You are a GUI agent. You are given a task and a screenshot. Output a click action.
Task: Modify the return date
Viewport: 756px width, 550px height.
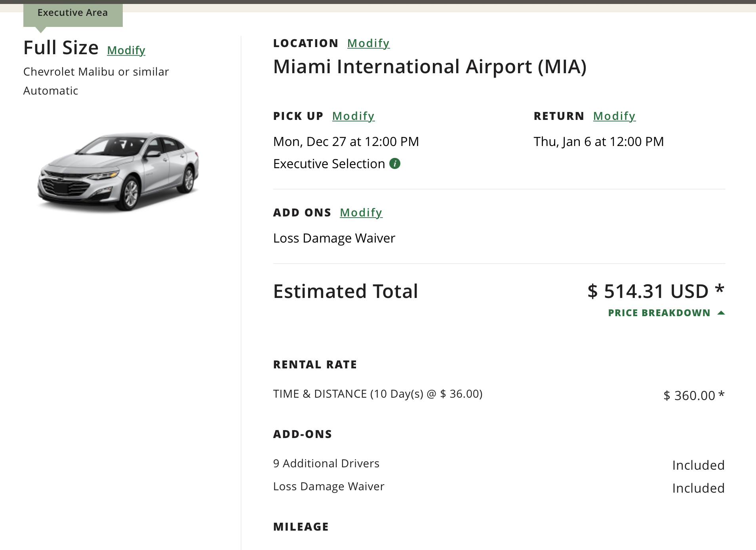[x=614, y=116]
